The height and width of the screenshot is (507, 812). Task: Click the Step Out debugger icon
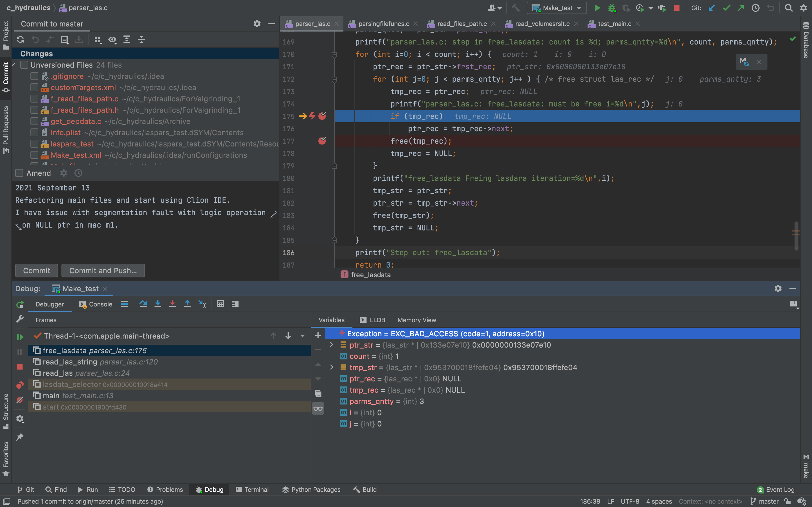[x=187, y=304]
